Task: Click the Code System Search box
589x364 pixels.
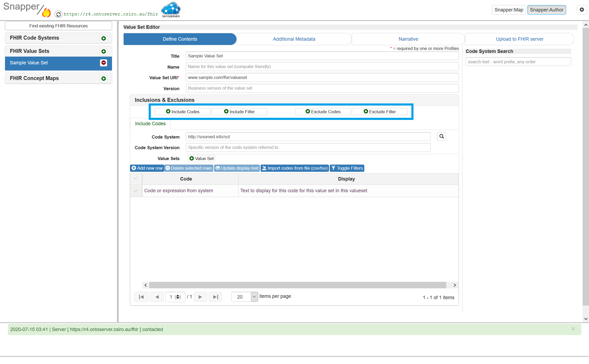Action: 518,62
